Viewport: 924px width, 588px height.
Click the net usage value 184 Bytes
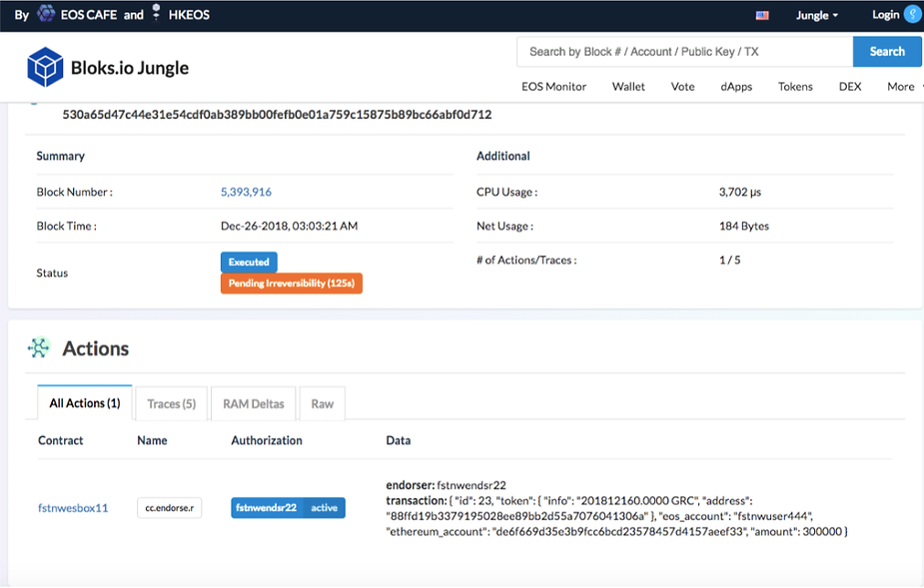coord(744,226)
